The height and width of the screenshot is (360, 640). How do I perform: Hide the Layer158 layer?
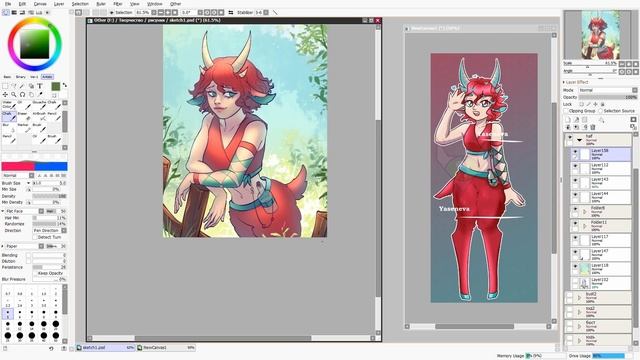575,151
